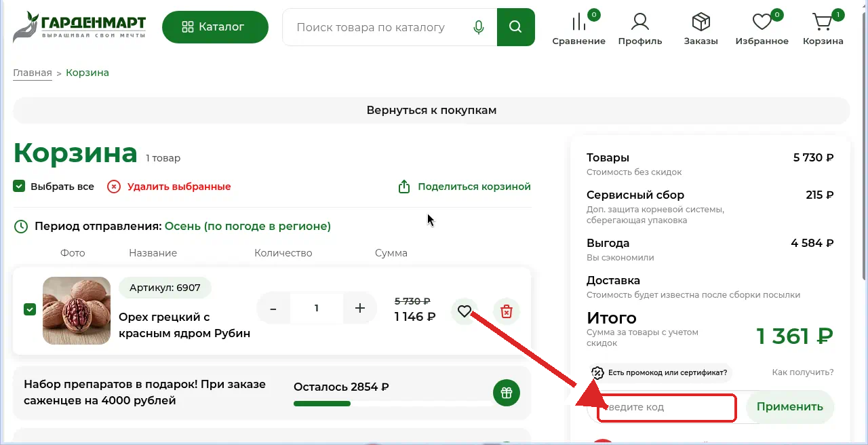Click Осталось 2854 ₽ text
Image resolution: width=868 pixels, height=445 pixels.
pos(341,387)
